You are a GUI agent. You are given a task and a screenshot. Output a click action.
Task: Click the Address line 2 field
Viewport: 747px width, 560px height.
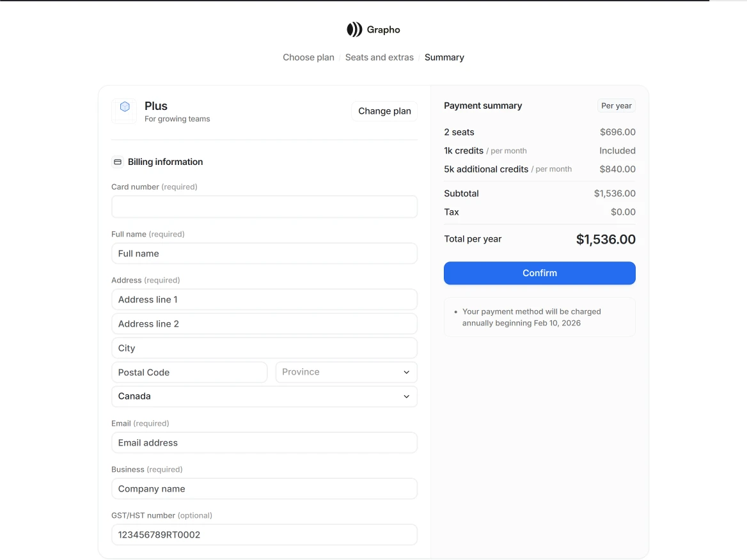264,324
